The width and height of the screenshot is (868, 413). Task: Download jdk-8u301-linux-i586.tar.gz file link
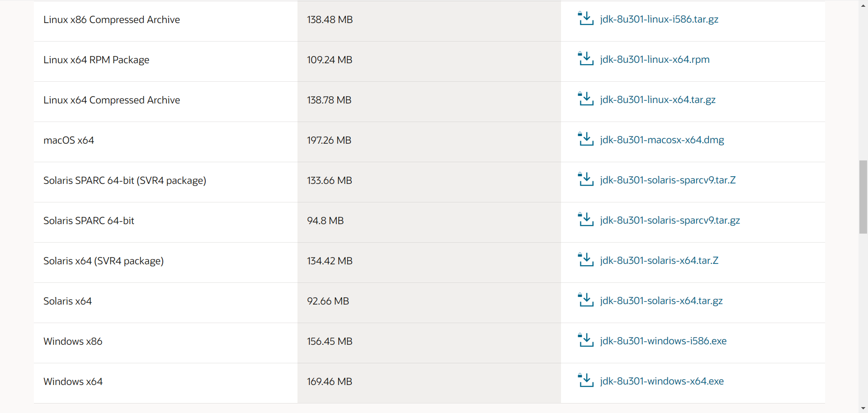point(659,19)
